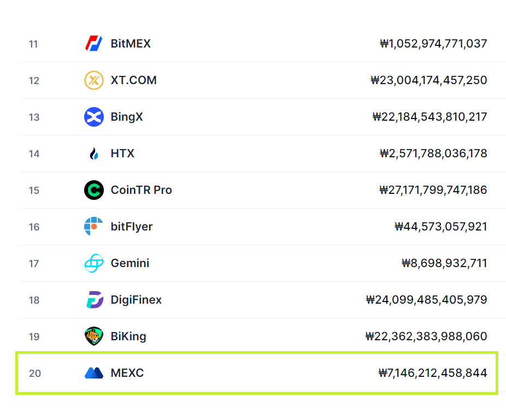Image resolution: width=506 pixels, height=420 pixels.
Task: Select CoinTR Pro volume ₩27,171,799,747,186
Action: point(433,190)
